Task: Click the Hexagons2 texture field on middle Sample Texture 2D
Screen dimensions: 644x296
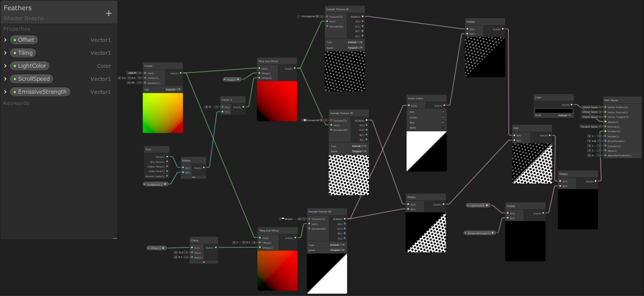Action: click(x=311, y=120)
